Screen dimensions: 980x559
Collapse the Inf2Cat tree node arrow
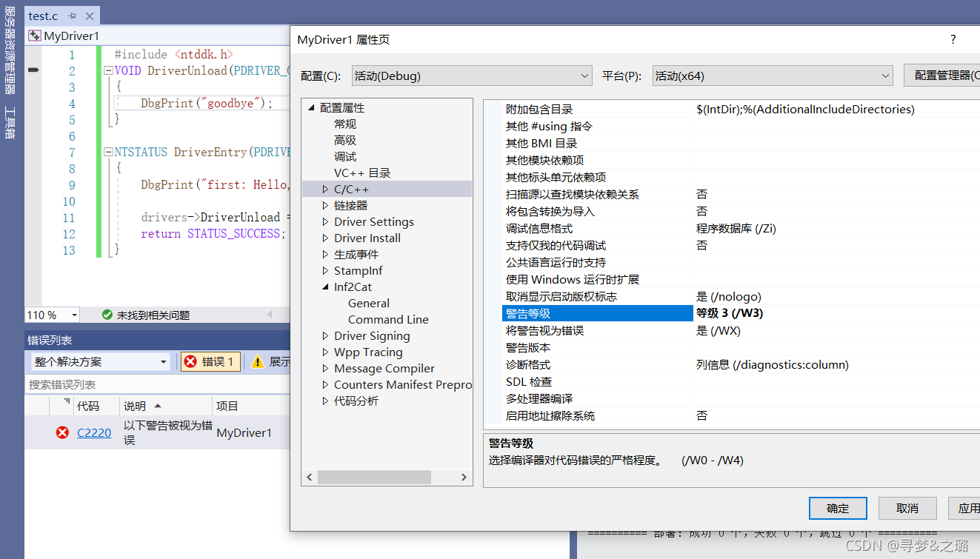pos(325,287)
